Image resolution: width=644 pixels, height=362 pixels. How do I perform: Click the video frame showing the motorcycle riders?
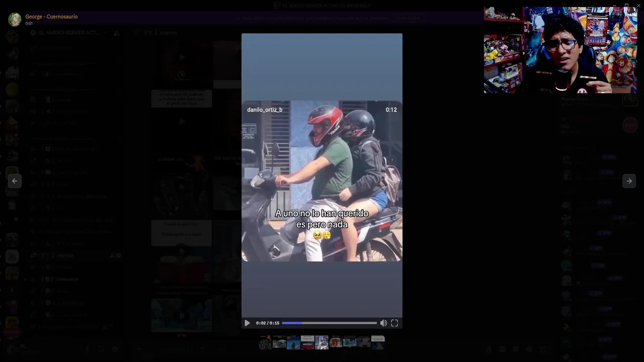pyautogui.click(x=322, y=181)
